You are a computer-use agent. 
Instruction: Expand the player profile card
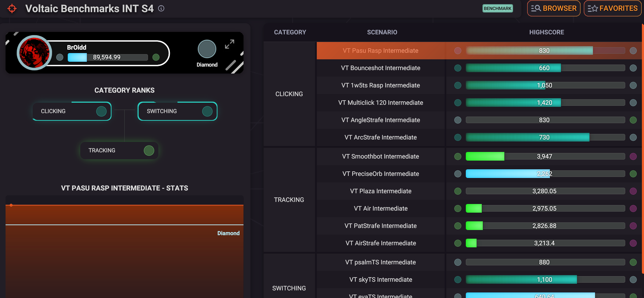pos(229,44)
